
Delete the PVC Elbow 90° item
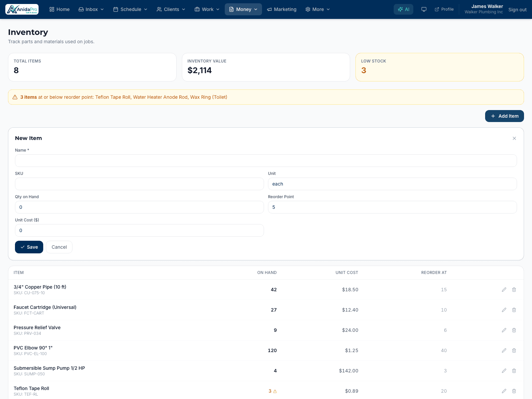514,350
